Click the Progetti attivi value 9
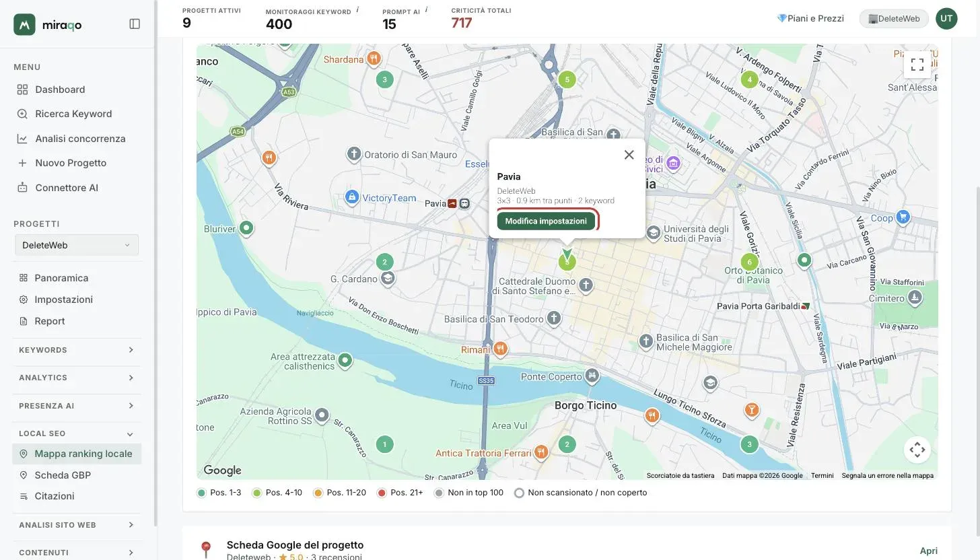Viewport: 980px width, 560px height. pyautogui.click(x=186, y=24)
